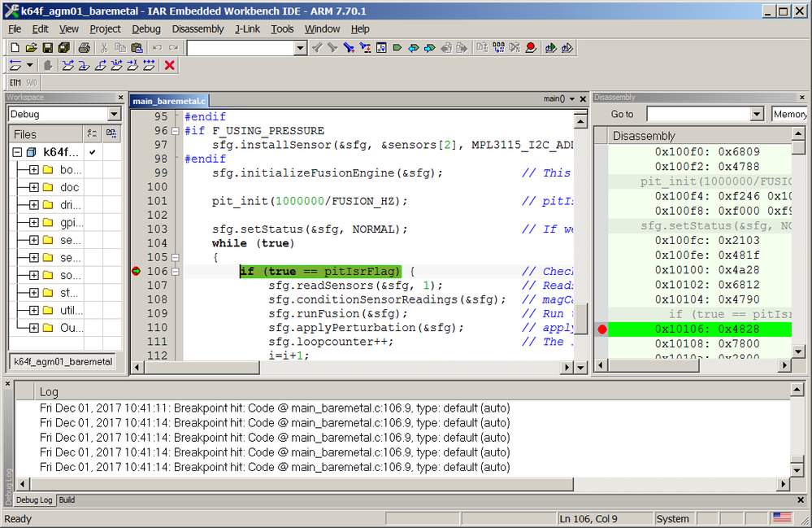Close the Workspace panel

click(120, 98)
